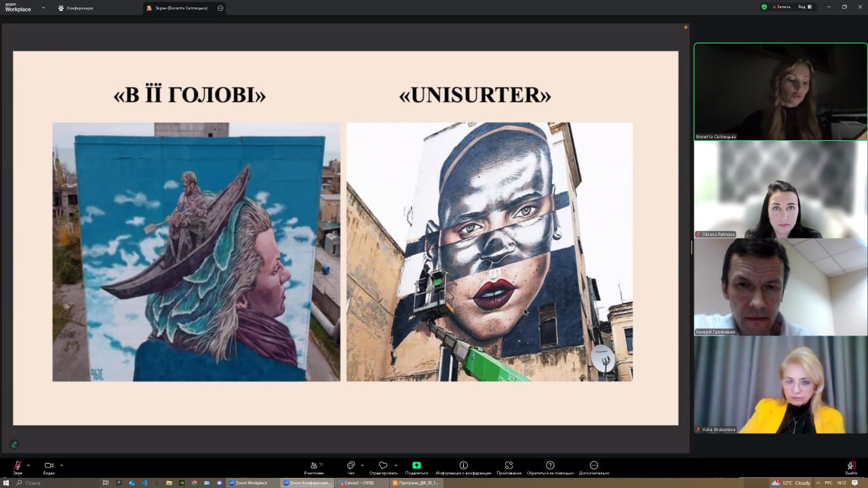Open Zoom Workplace menu dropdown arrow

43,7
